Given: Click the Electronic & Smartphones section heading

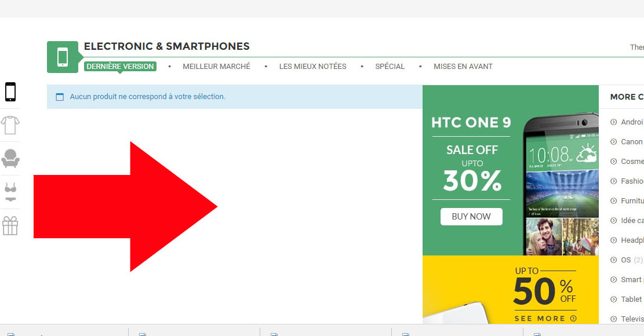Looking at the screenshot, I should pyautogui.click(x=166, y=46).
